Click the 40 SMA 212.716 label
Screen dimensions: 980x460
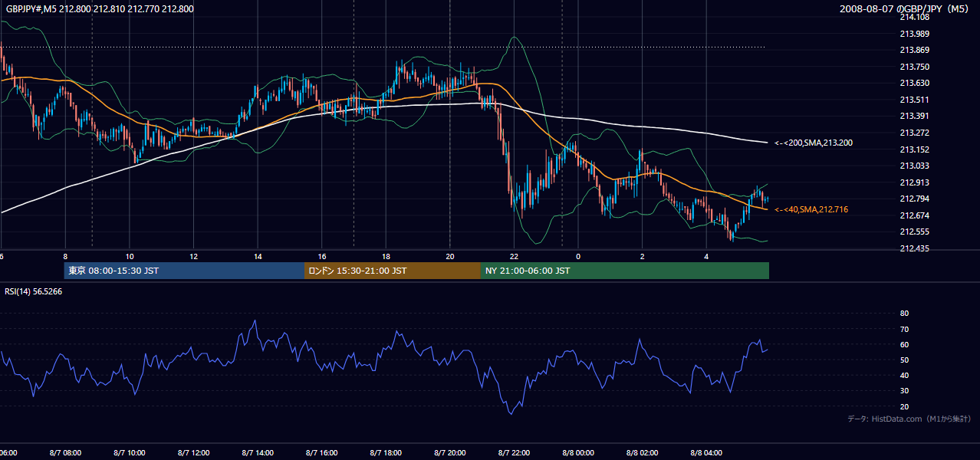pyautogui.click(x=811, y=209)
